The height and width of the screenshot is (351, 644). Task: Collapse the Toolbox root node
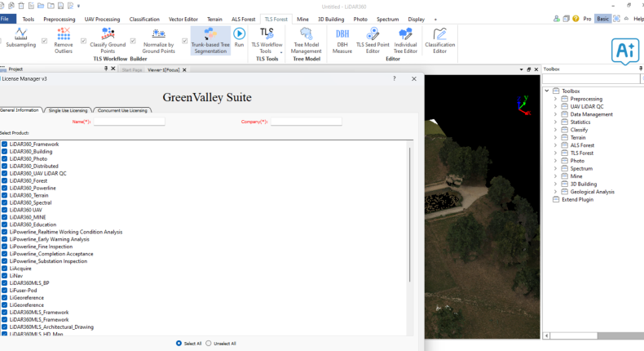pos(547,91)
